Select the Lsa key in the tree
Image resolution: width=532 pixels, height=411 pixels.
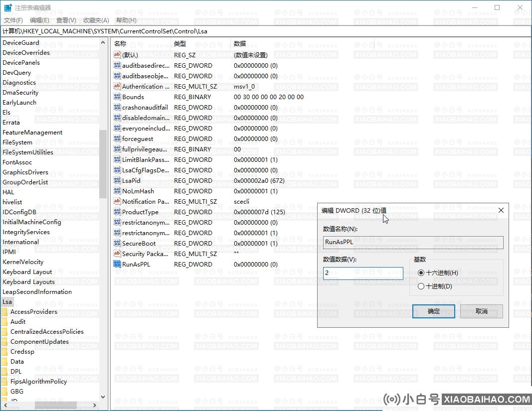[7, 302]
